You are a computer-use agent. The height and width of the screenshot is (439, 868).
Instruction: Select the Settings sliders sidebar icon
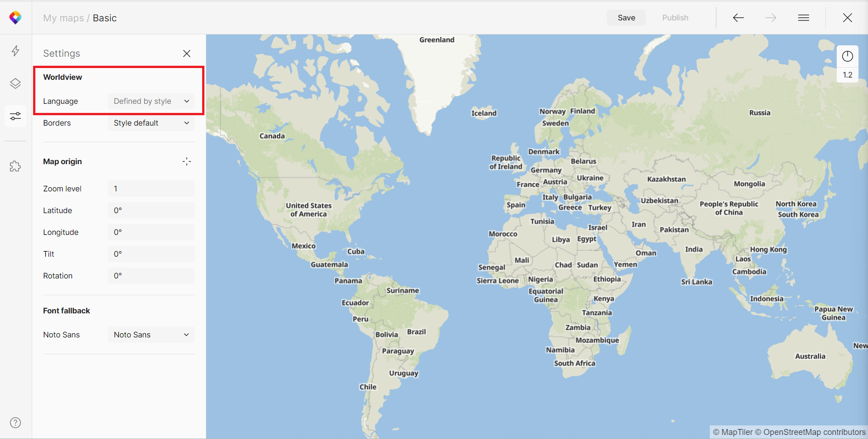pos(15,117)
